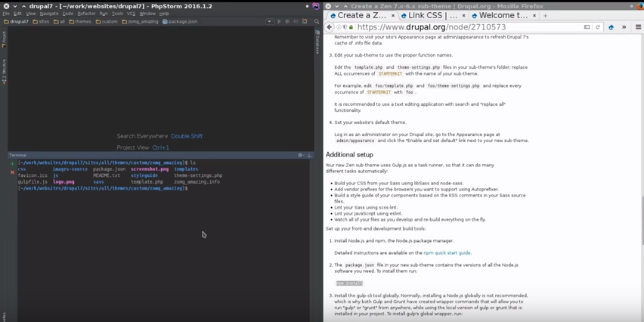Click the custom breadcrumb folder

pyautogui.click(x=107, y=21)
